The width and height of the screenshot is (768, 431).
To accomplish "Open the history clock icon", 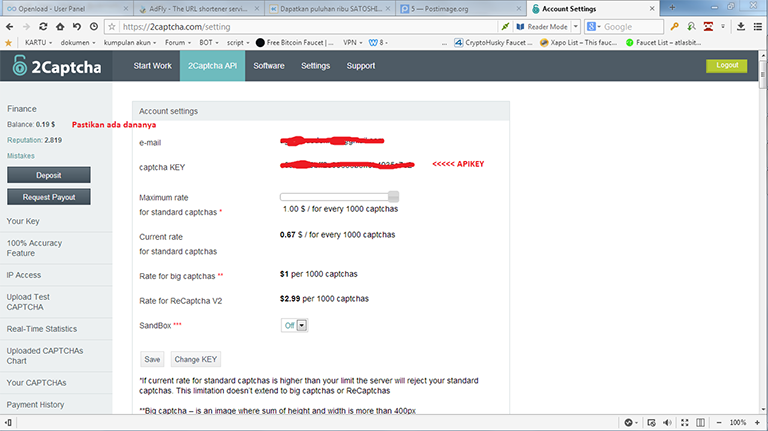I will [94, 26].
